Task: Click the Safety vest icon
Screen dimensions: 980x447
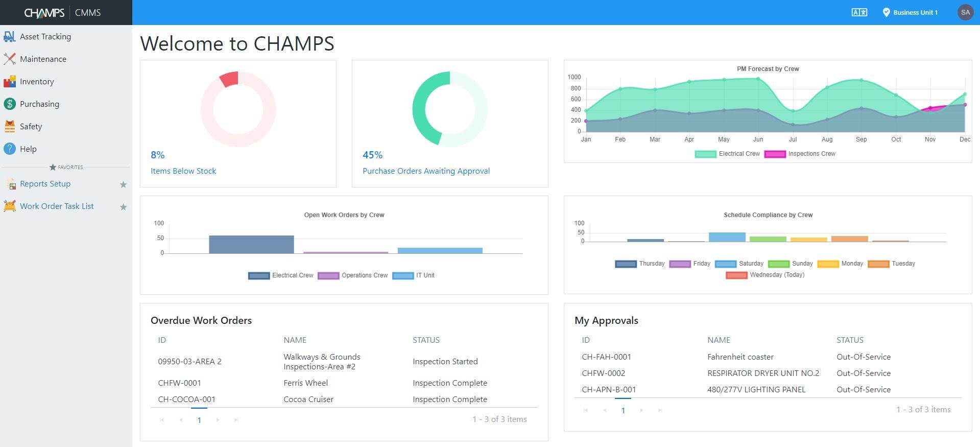Action: click(x=9, y=127)
